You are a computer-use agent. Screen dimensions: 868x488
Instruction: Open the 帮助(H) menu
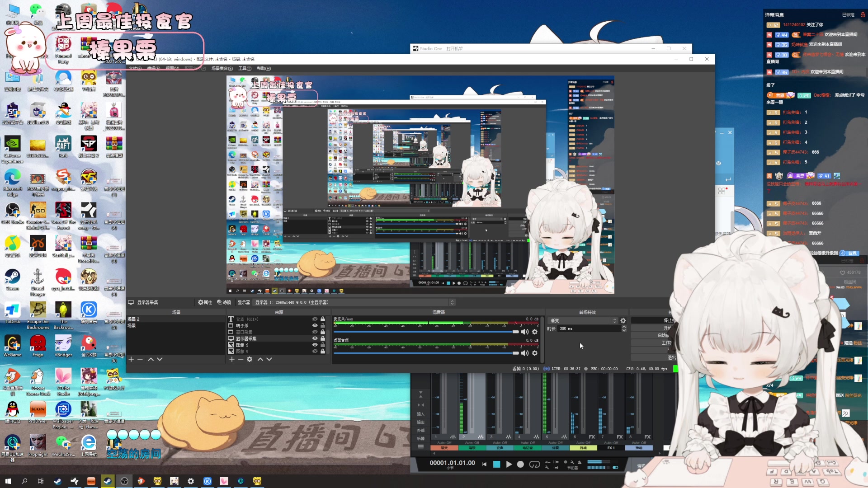coord(264,68)
